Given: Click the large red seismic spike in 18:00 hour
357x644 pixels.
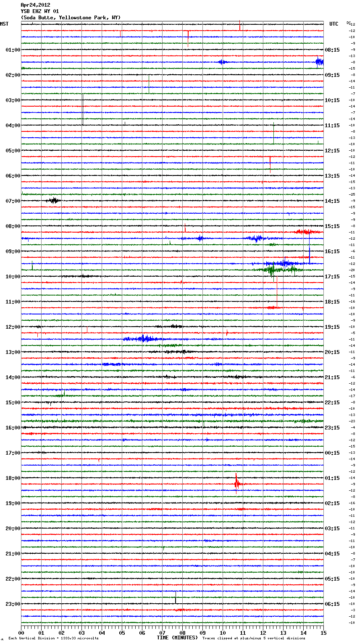Looking at the screenshot, I should (236, 483).
